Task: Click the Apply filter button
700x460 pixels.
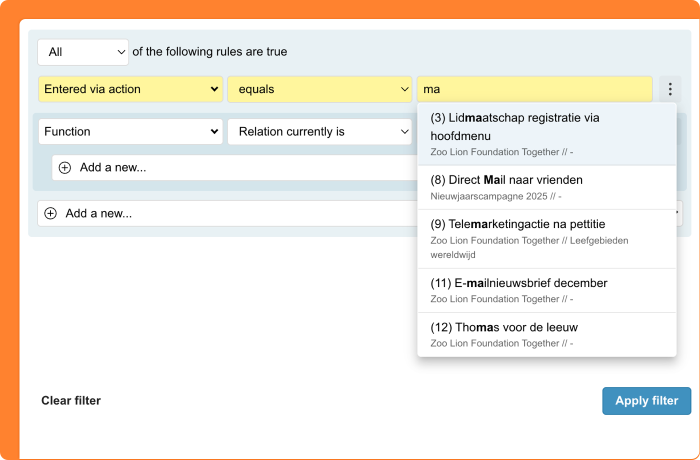Action: tap(646, 401)
